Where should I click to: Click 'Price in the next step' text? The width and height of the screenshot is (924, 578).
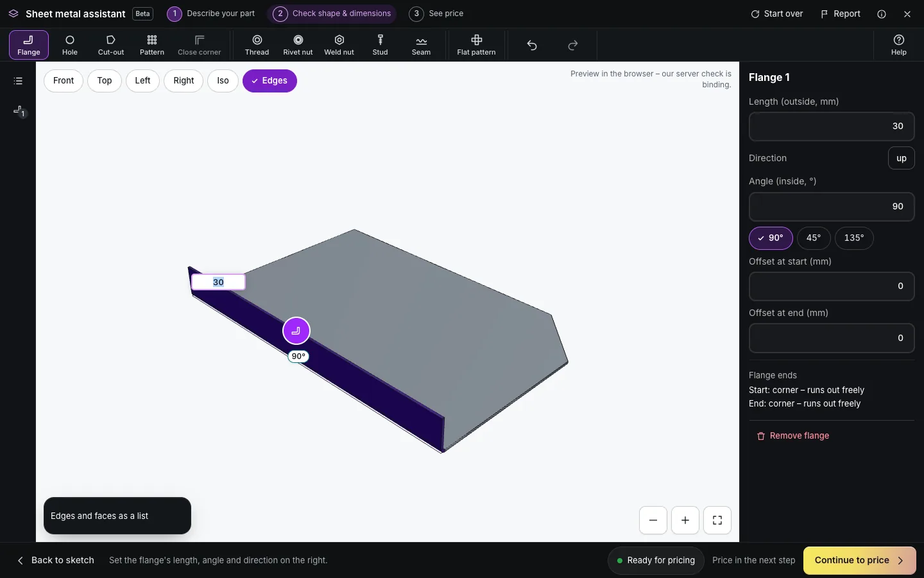[x=754, y=560]
